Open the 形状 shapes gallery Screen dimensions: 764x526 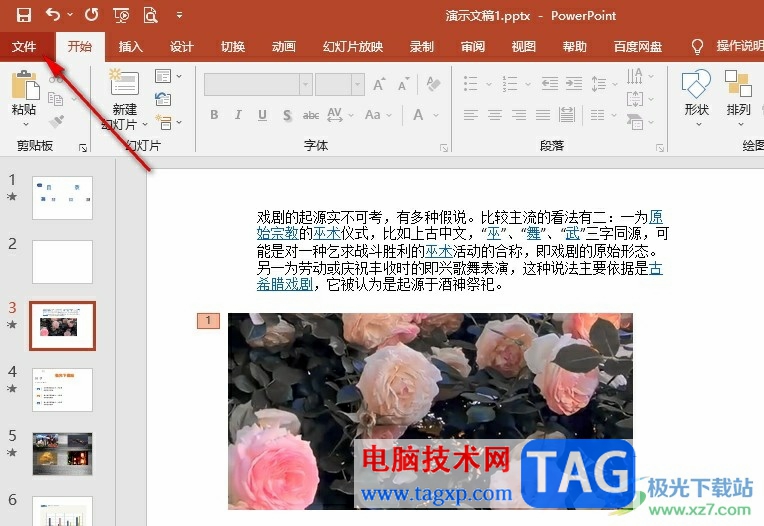pyautogui.click(x=696, y=97)
